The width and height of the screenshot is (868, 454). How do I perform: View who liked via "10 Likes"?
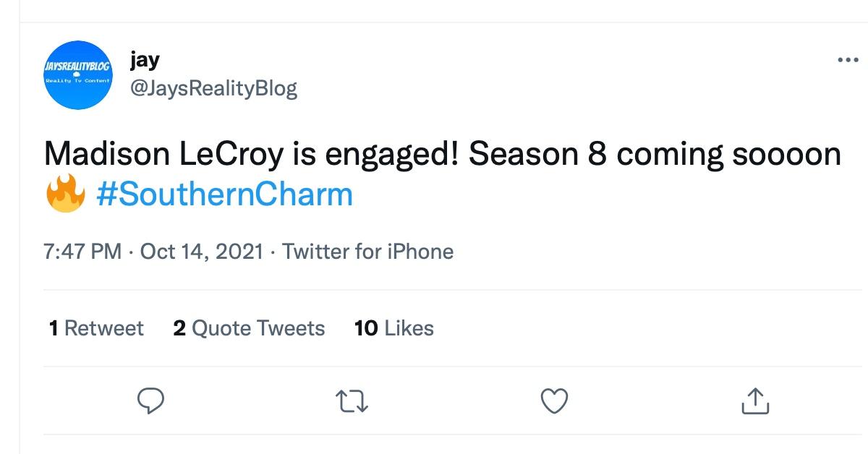coord(394,328)
